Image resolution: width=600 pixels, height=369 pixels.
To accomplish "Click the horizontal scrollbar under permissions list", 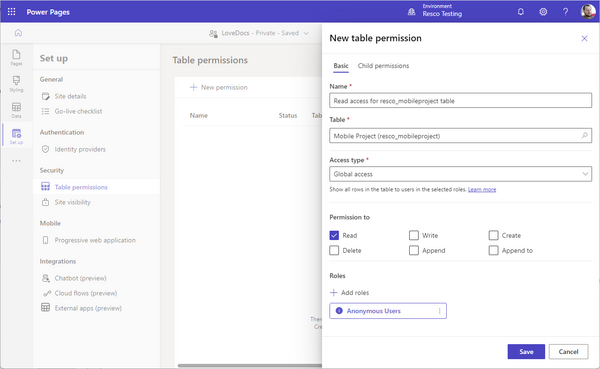I will coord(249,366).
